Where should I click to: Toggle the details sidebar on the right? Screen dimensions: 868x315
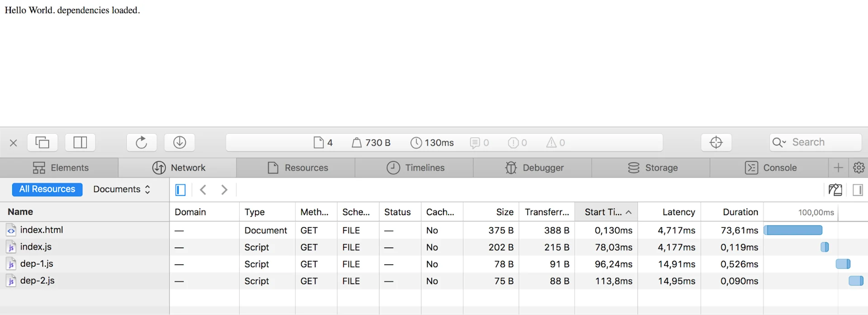pos(858,190)
